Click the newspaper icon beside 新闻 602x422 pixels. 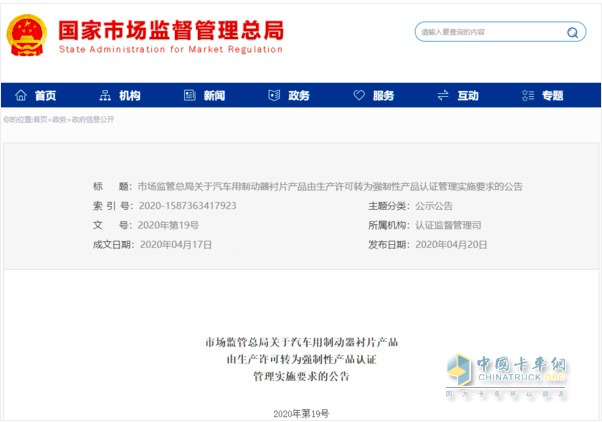tap(189, 96)
